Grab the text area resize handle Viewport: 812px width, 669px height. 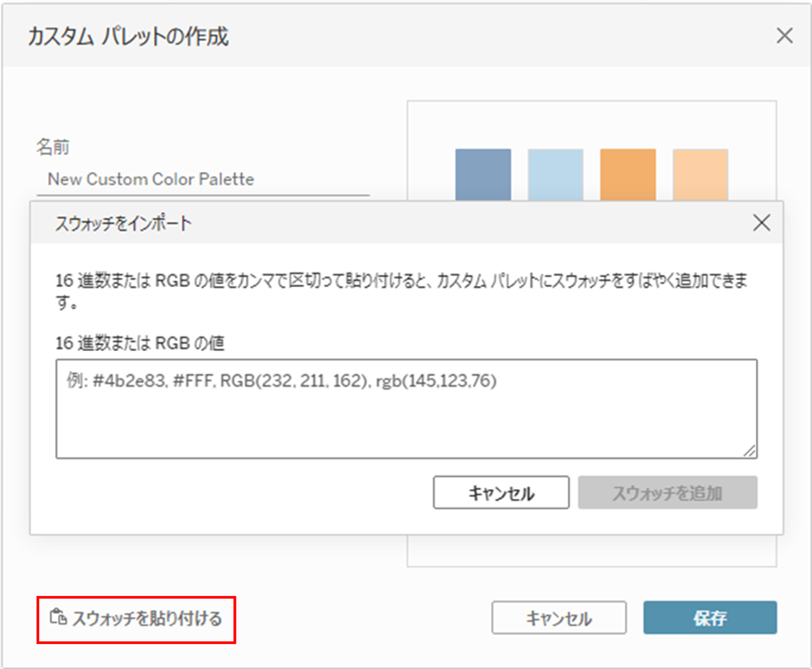pyautogui.click(x=751, y=452)
